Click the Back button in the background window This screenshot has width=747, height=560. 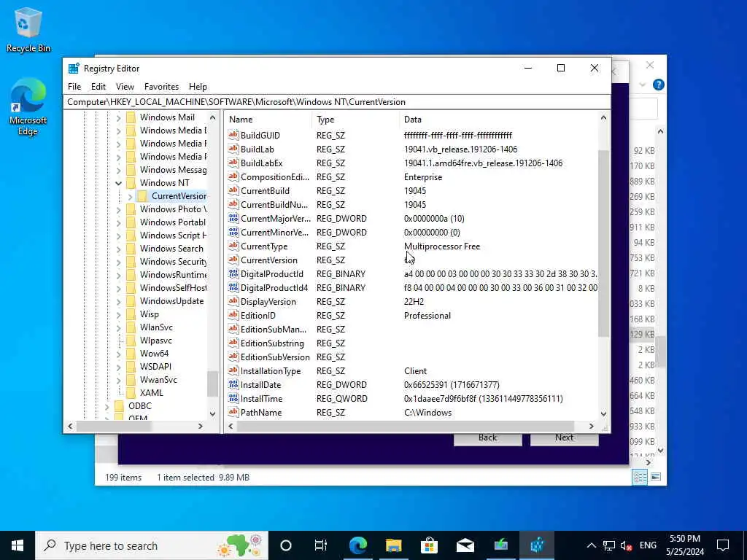pyautogui.click(x=487, y=438)
